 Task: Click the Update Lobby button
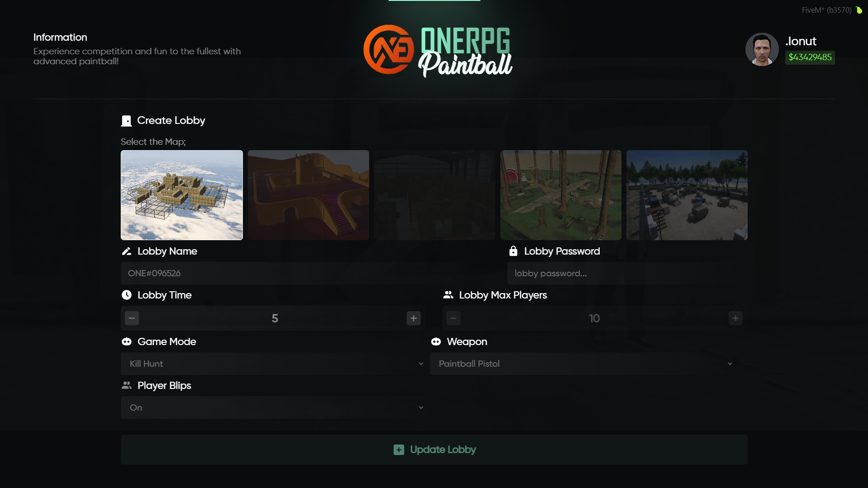click(434, 450)
